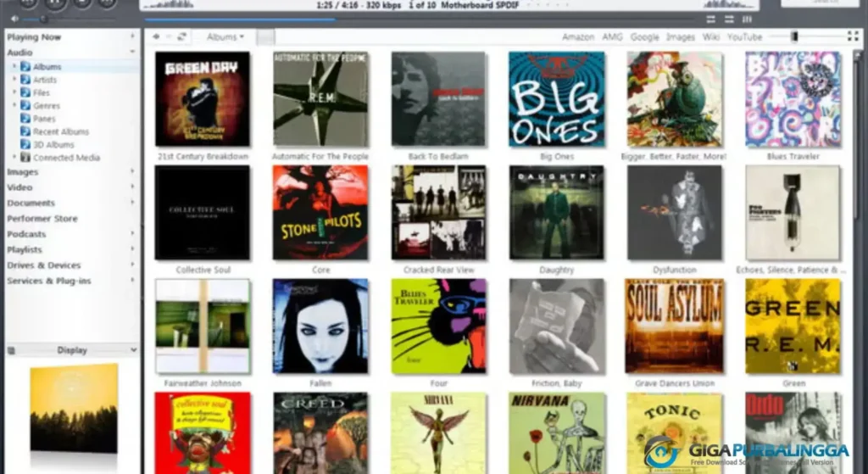Expand the Genres tree node triangle
Image resolution: width=868 pixels, height=474 pixels.
(14, 105)
